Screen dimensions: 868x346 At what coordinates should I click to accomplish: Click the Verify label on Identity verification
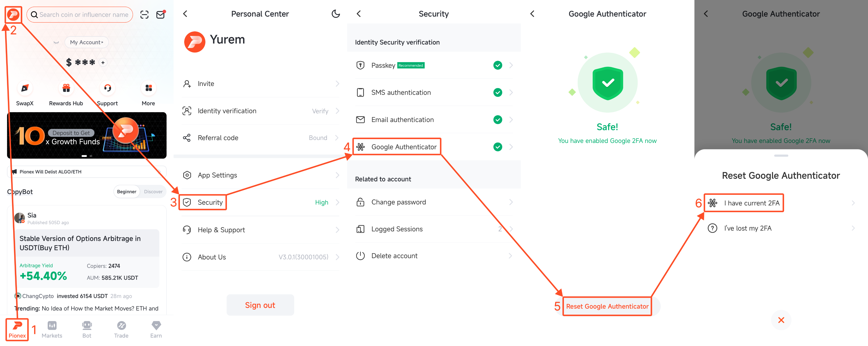point(320,111)
